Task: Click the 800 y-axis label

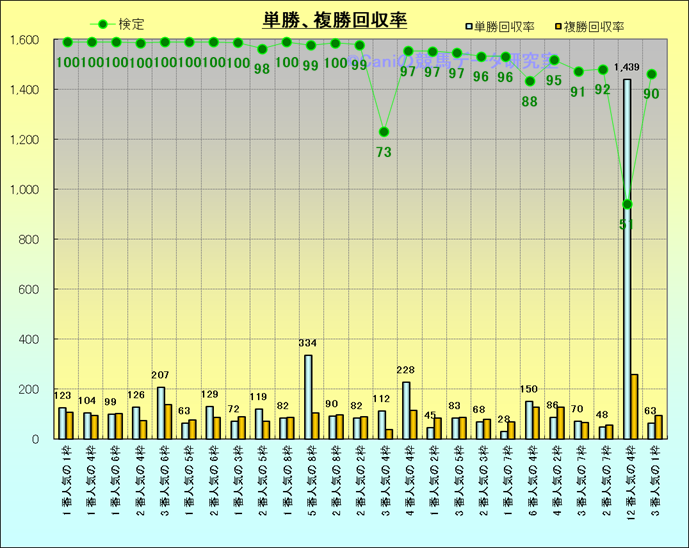Action: coord(28,239)
